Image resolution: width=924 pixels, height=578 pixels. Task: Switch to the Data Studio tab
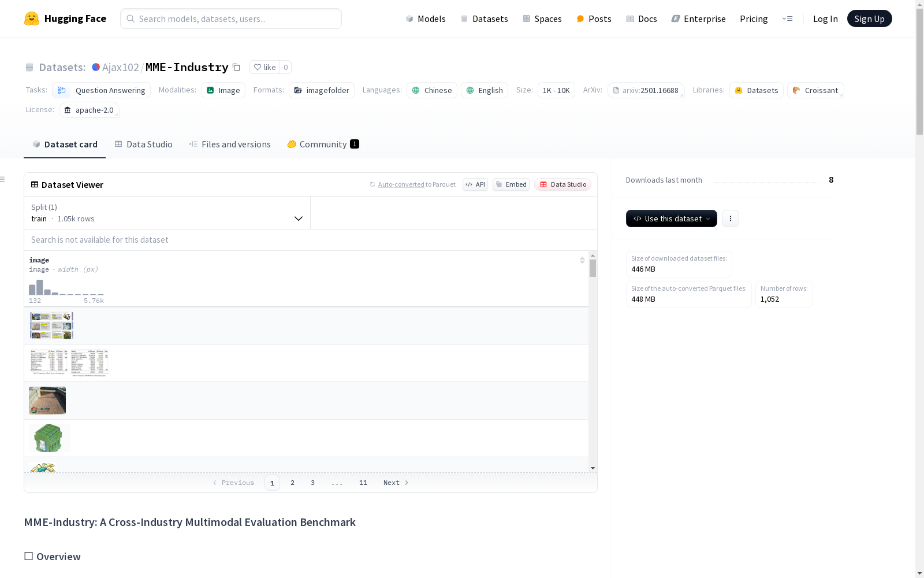click(x=143, y=144)
